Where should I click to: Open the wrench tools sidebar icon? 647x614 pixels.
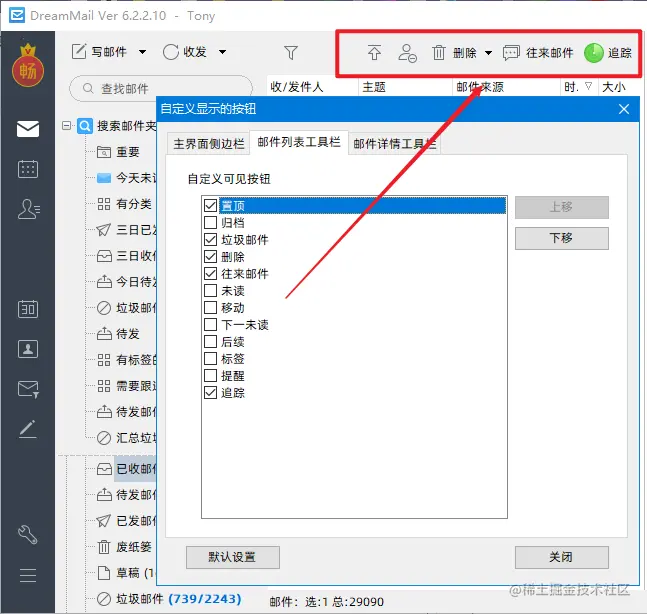click(x=28, y=535)
